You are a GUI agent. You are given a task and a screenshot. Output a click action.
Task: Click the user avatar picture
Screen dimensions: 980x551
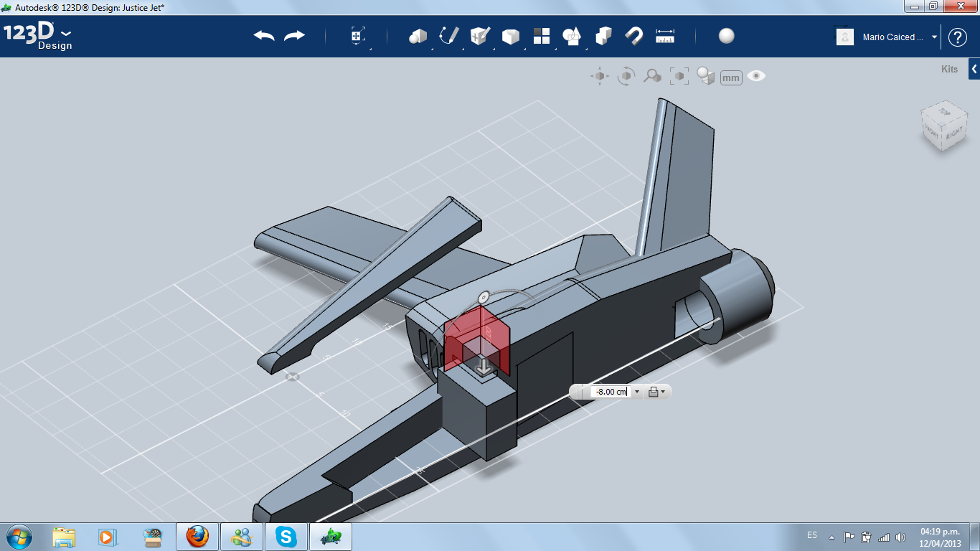[x=845, y=37]
